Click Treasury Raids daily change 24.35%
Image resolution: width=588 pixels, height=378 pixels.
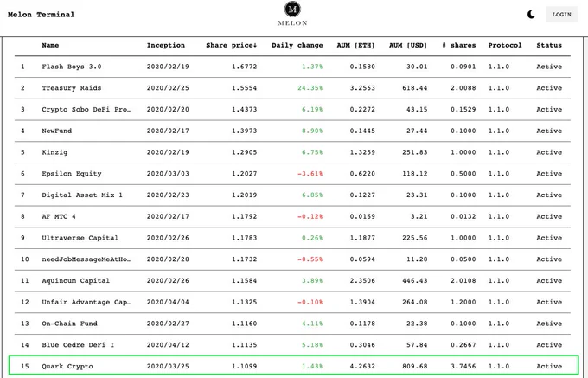tap(310, 88)
